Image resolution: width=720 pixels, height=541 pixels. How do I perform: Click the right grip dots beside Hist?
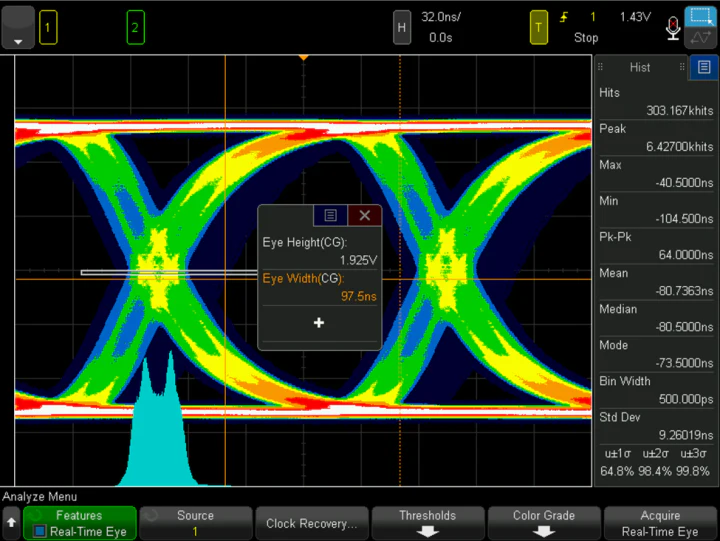point(682,68)
